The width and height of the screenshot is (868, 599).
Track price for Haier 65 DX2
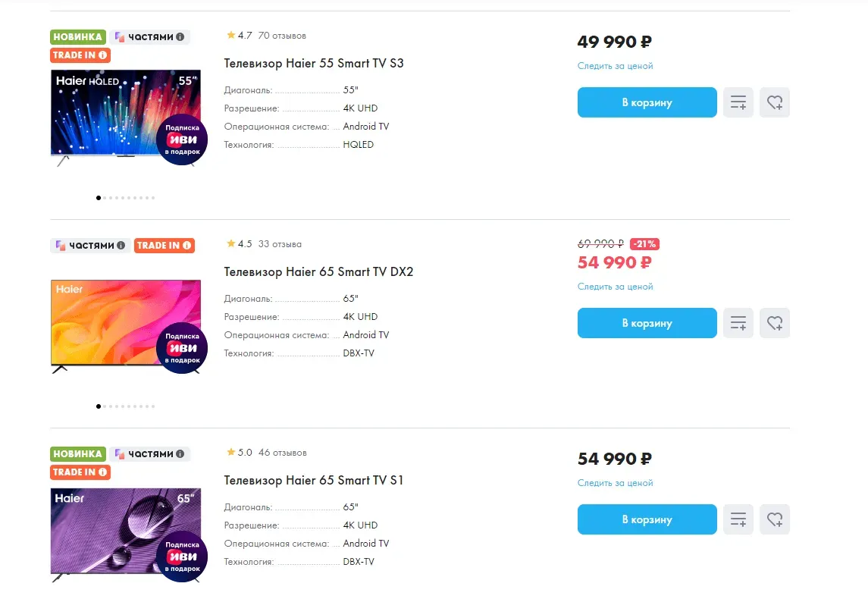pos(615,287)
